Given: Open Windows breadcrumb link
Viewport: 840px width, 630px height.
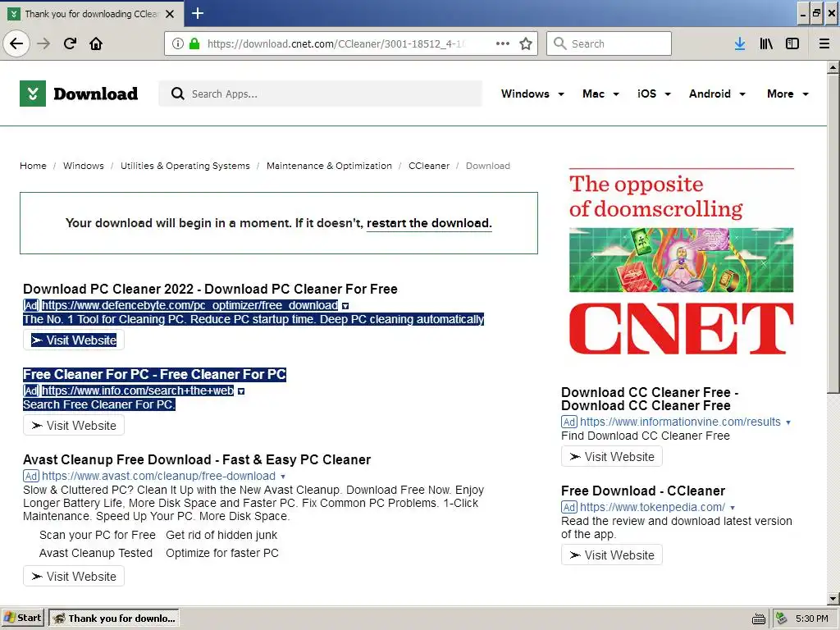Looking at the screenshot, I should [x=84, y=166].
